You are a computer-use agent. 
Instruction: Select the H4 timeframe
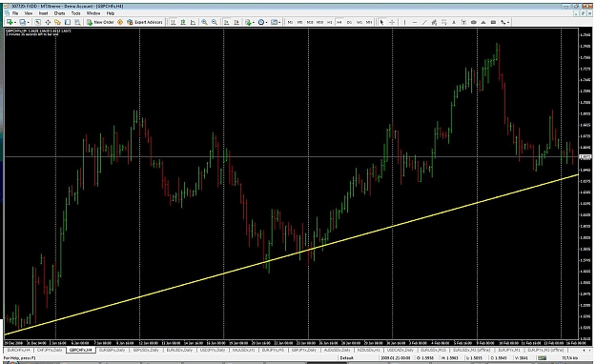(339, 22)
